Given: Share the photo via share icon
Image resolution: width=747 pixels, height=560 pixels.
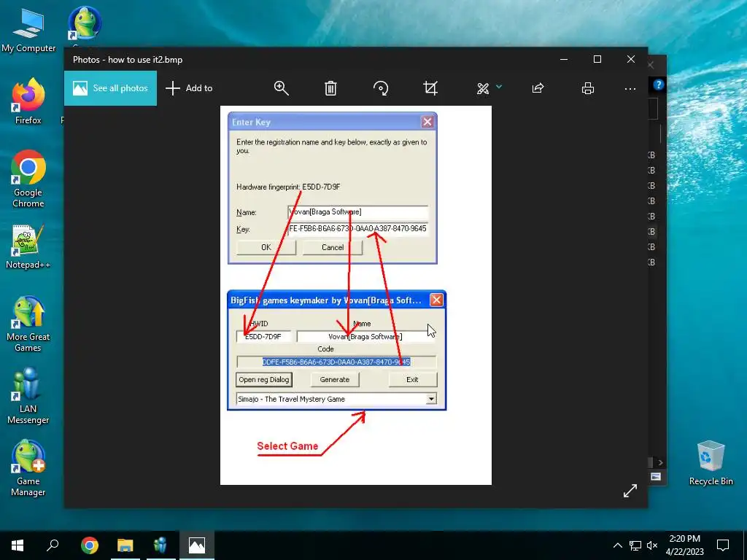Looking at the screenshot, I should pos(538,88).
